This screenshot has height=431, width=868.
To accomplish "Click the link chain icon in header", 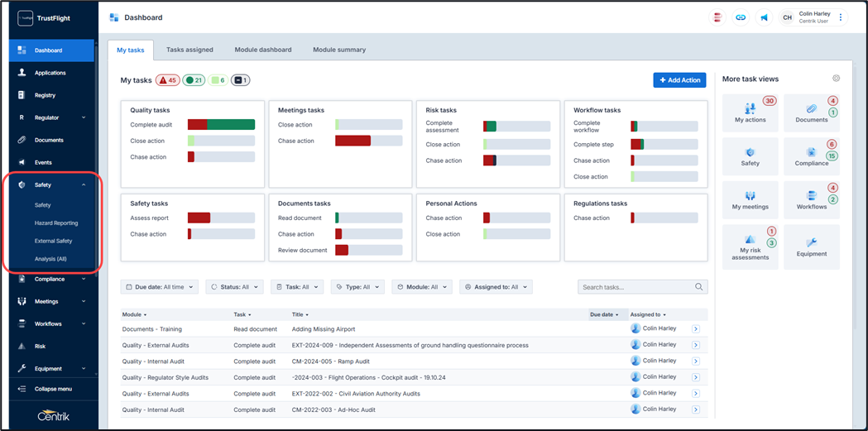I will [x=741, y=17].
